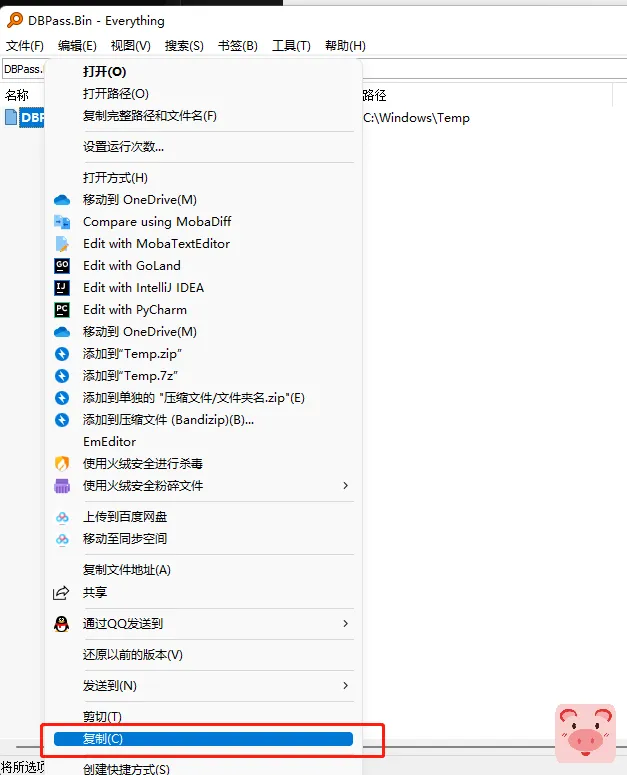Click the Baidu icon beside 移动至同步空间
Screen dimensions: 627x775
pyautogui.click(x=62, y=539)
